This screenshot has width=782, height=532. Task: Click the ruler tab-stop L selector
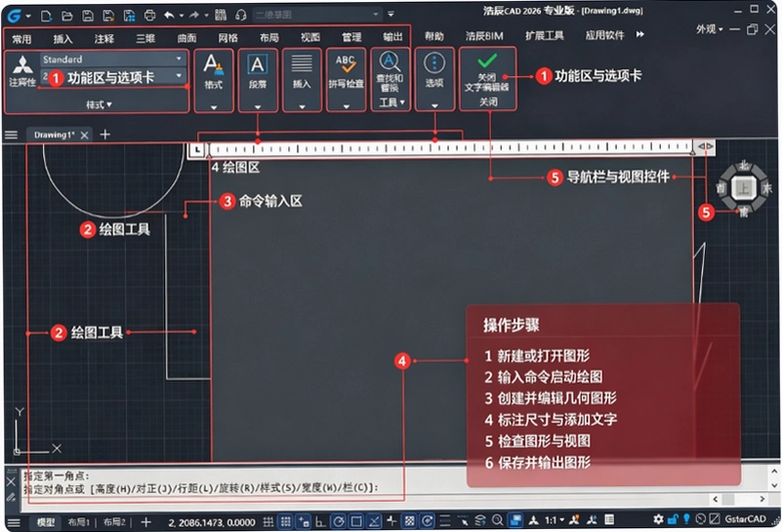point(197,149)
